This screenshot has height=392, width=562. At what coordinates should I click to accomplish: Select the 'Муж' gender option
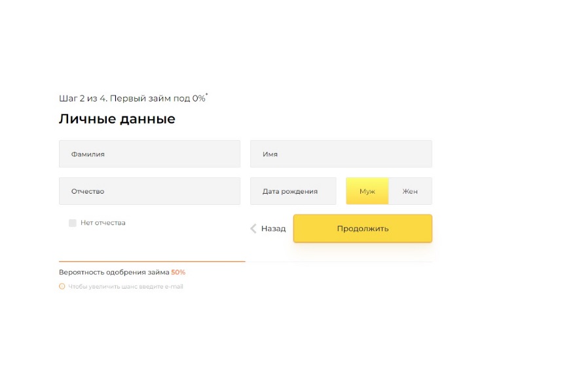367,191
